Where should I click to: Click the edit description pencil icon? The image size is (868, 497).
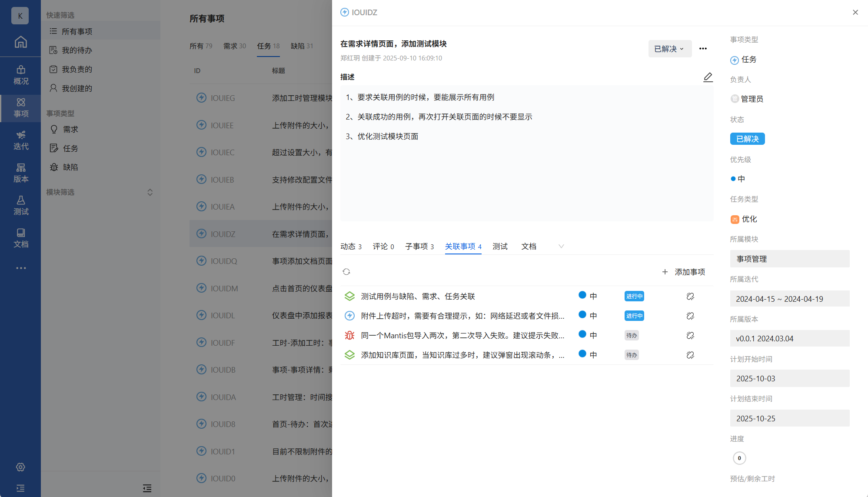pos(708,77)
